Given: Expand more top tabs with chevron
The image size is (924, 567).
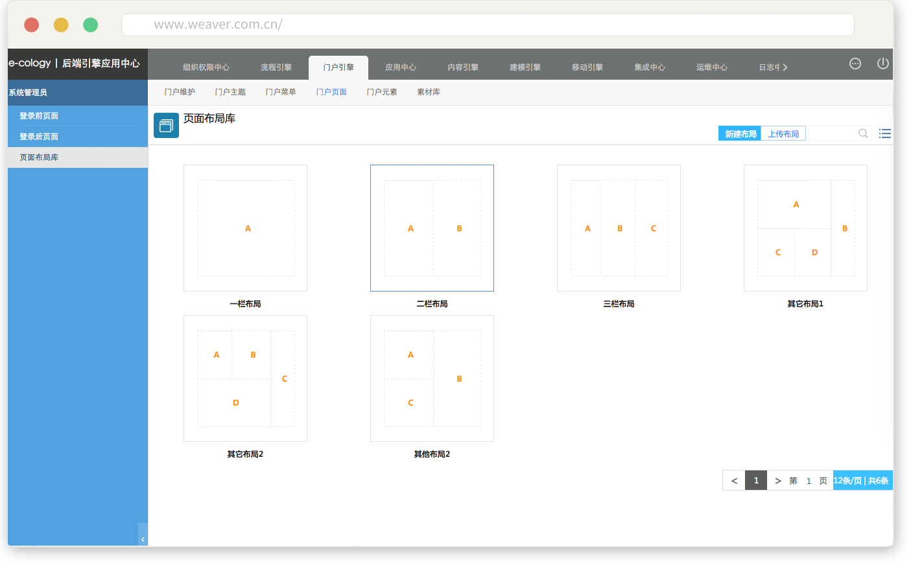Looking at the screenshot, I should [x=785, y=67].
